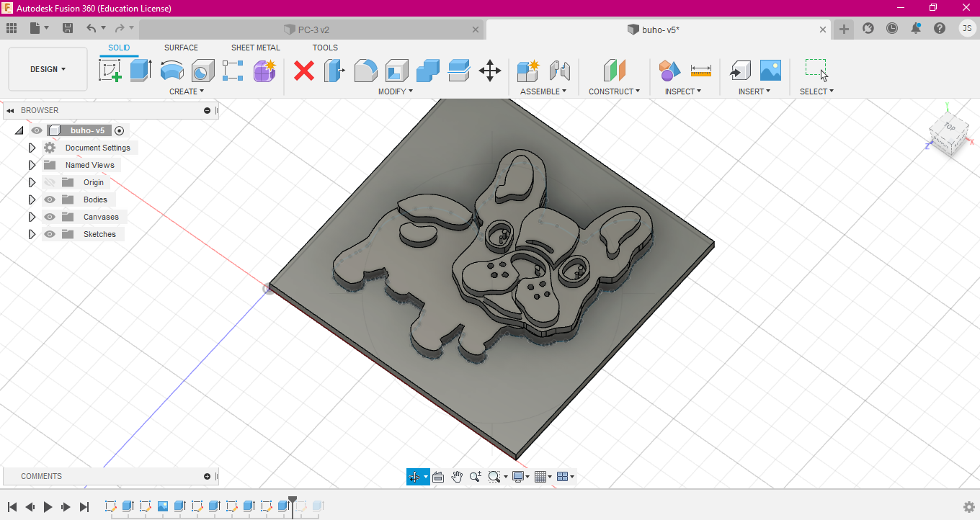Hide the Bodies folder
Image resolution: width=980 pixels, height=520 pixels.
(x=50, y=200)
